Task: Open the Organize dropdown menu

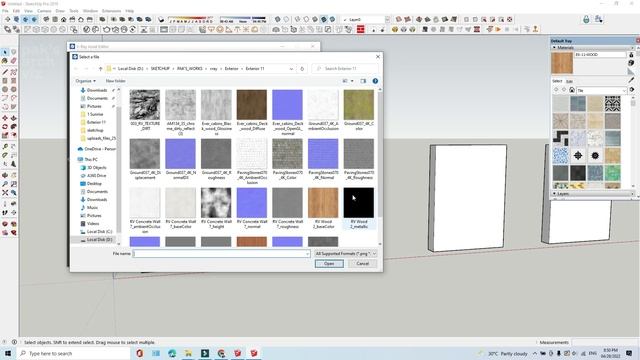Action: (x=85, y=81)
